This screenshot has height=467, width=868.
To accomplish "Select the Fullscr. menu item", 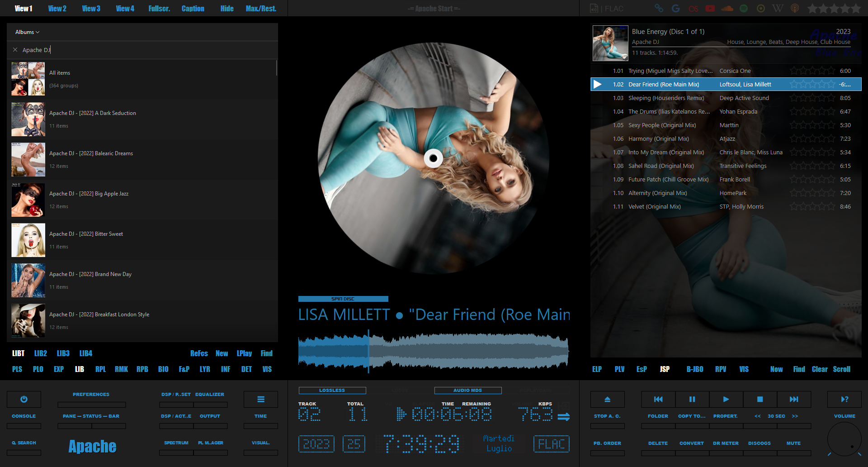I will click(159, 8).
